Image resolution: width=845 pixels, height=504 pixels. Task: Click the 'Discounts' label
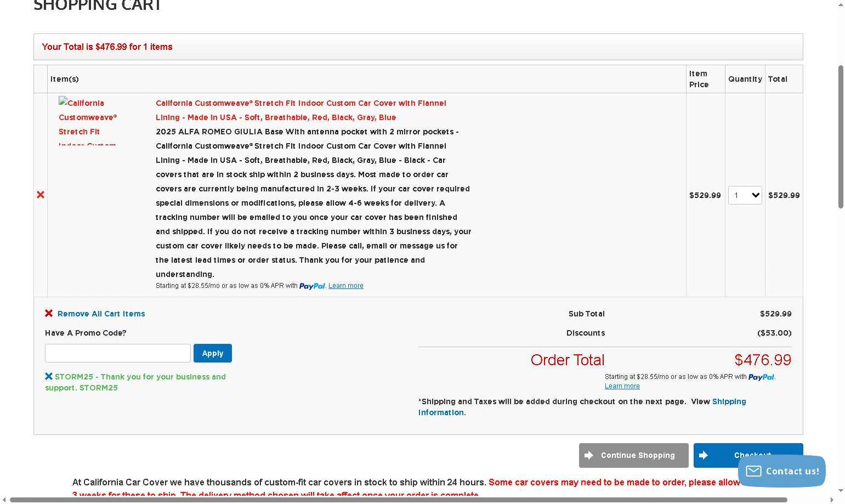coord(586,333)
